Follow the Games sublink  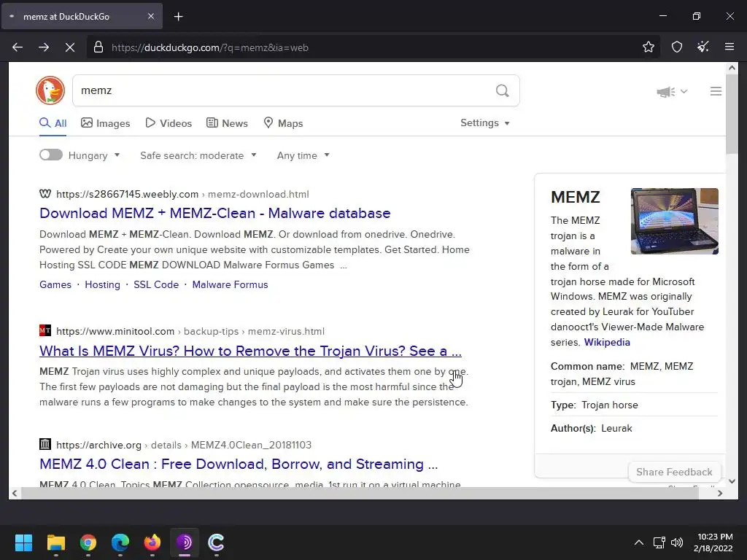55,284
